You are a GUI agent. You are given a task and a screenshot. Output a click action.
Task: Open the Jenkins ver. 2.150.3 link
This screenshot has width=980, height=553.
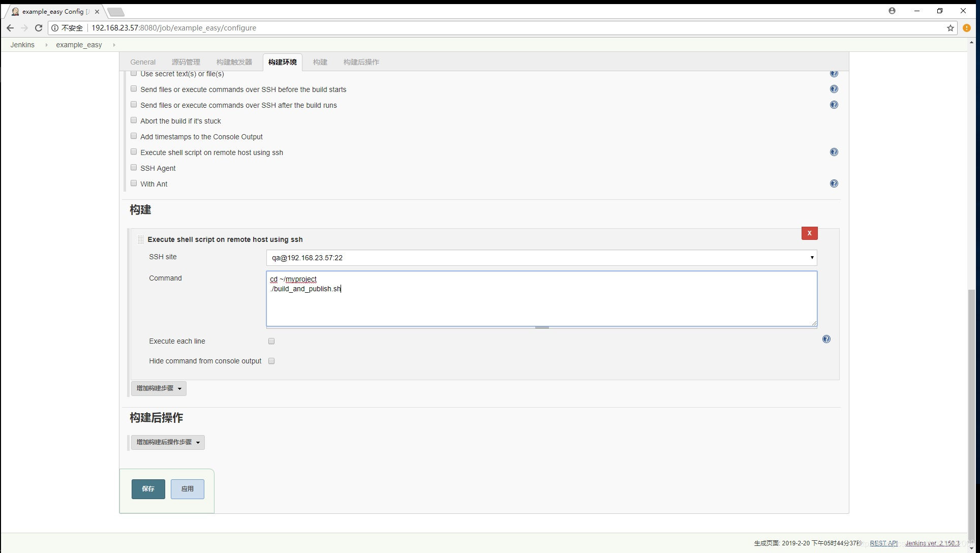[x=932, y=543]
